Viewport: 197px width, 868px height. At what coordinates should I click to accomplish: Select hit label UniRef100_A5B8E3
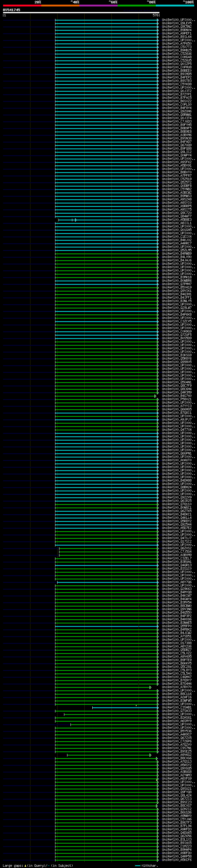pos(177,220)
